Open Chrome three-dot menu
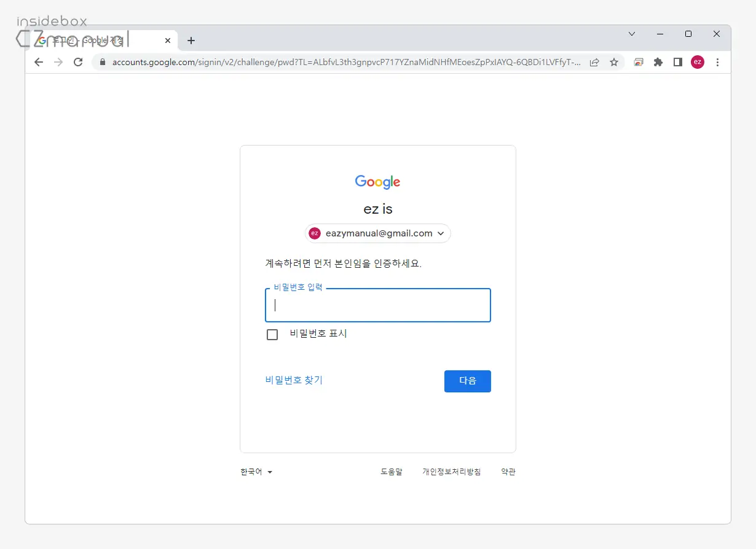Viewport: 756px width, 549px height. (x=717, y=62)
